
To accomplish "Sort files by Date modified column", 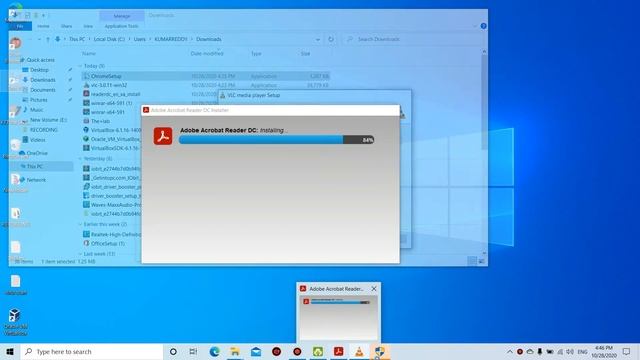I will 207,53.
